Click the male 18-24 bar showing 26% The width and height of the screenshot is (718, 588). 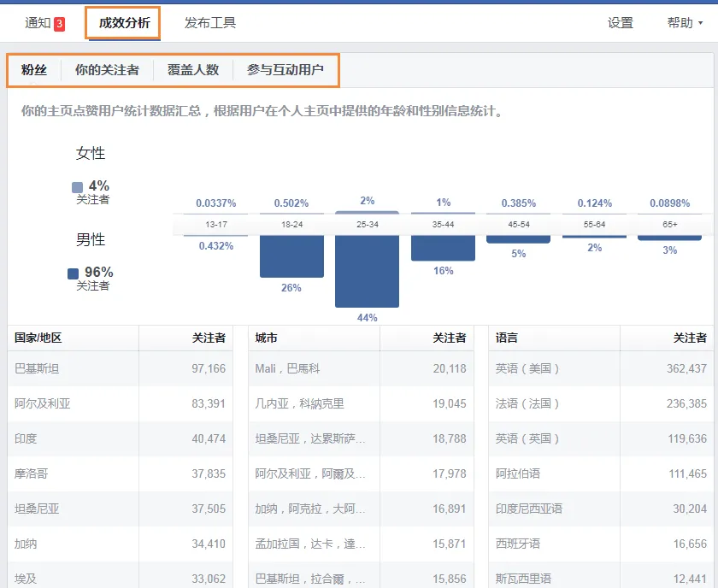tap(291, 256)
